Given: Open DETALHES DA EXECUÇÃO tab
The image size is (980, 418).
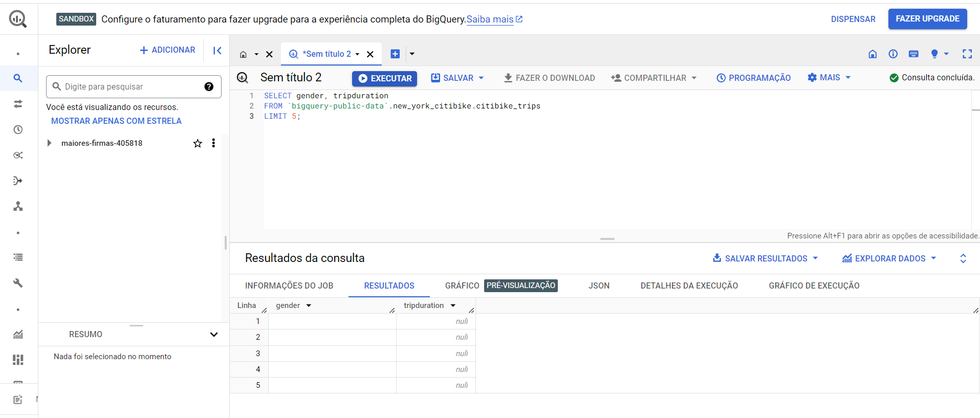Looking at the screenshot, I should (x=689, y=285).
